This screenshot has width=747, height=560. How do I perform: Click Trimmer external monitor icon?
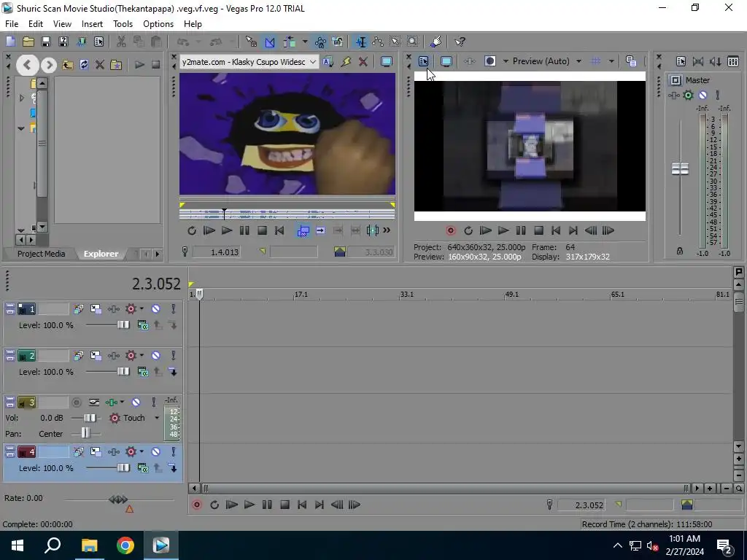(387, 61)
